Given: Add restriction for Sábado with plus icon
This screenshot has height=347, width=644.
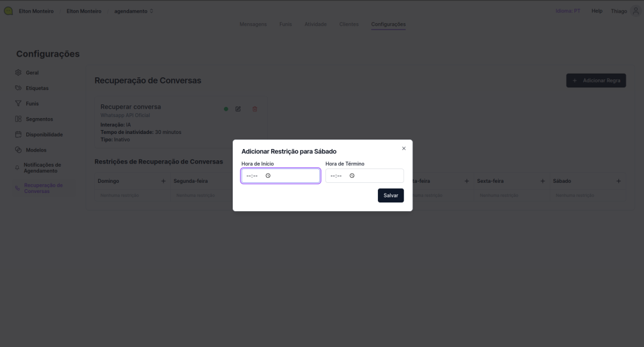Looking at the screenshot, I should [x=618, y=181].
